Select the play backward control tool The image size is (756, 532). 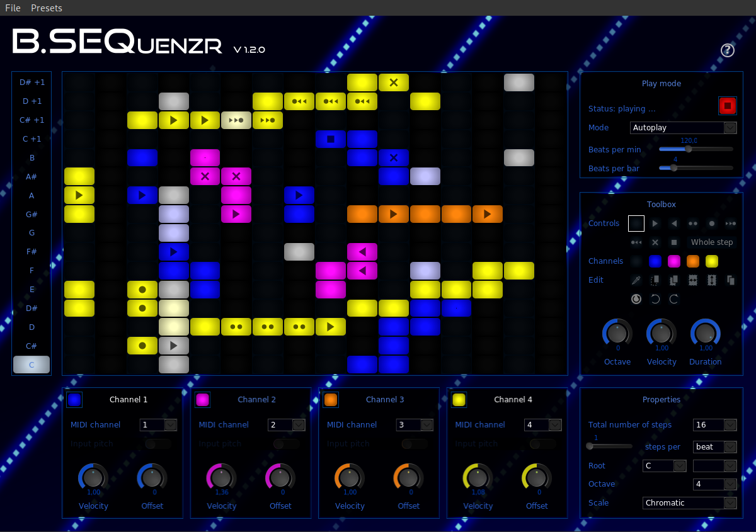(x=674, y=224)
